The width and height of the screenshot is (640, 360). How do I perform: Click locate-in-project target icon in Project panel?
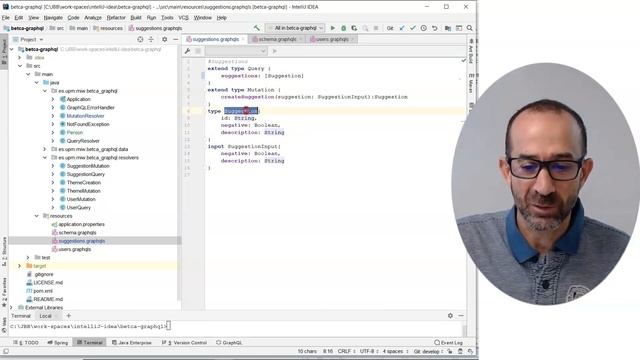(x=140, y=40)
